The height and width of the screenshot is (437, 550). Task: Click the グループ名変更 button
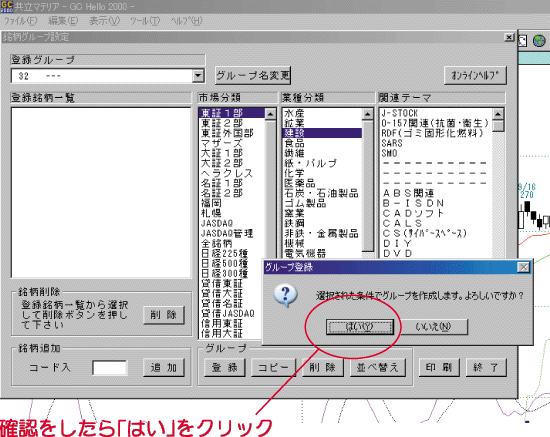(x=253, y=75)
